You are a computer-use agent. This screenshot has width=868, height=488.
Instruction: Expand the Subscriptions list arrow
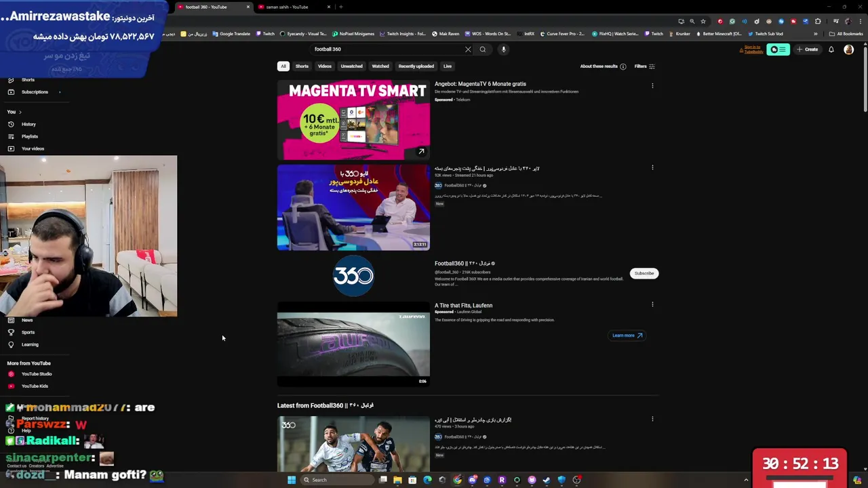coord(60,92)
